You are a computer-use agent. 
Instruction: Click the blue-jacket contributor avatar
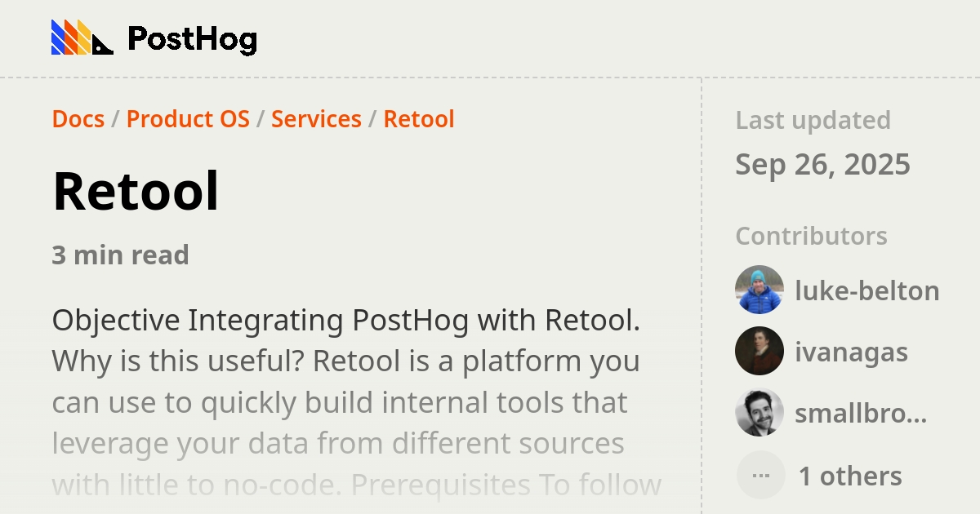tap(759, 290)
